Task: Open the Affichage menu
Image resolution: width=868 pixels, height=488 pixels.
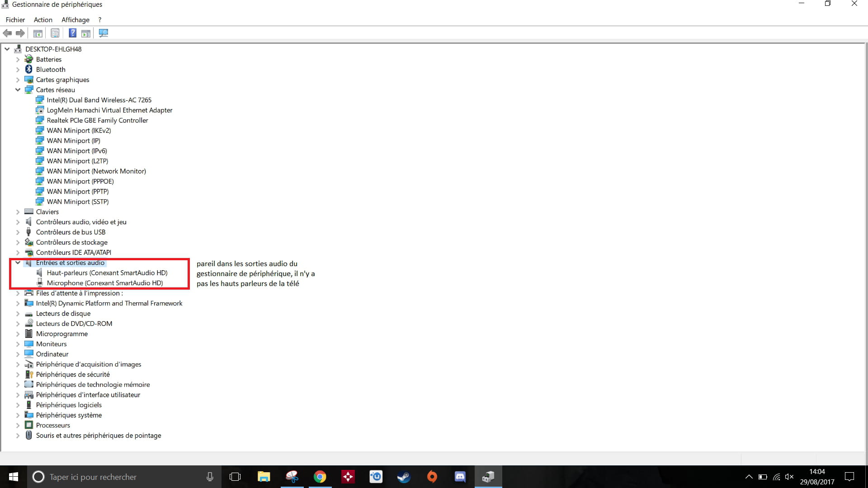Action: (x=75, y=20)
